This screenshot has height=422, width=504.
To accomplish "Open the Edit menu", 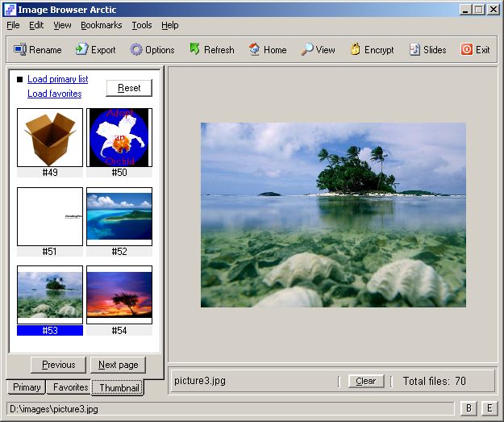I will tap(36, 25).
